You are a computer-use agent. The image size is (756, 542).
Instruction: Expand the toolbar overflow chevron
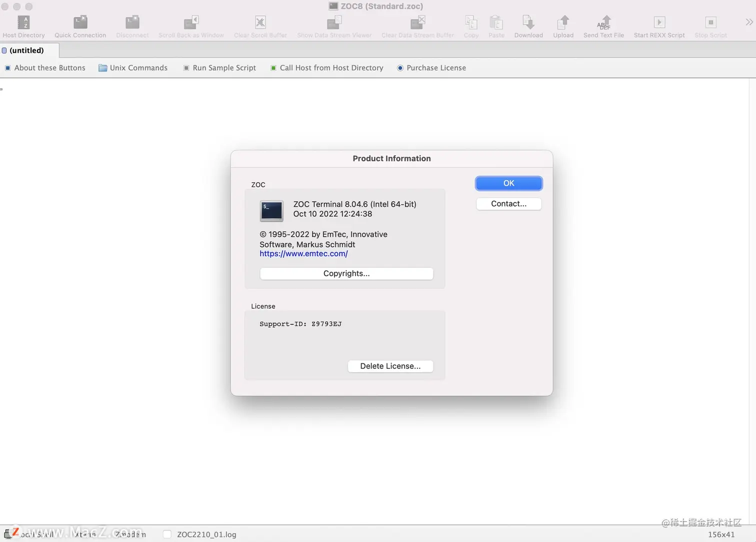(x=748, y=22)
